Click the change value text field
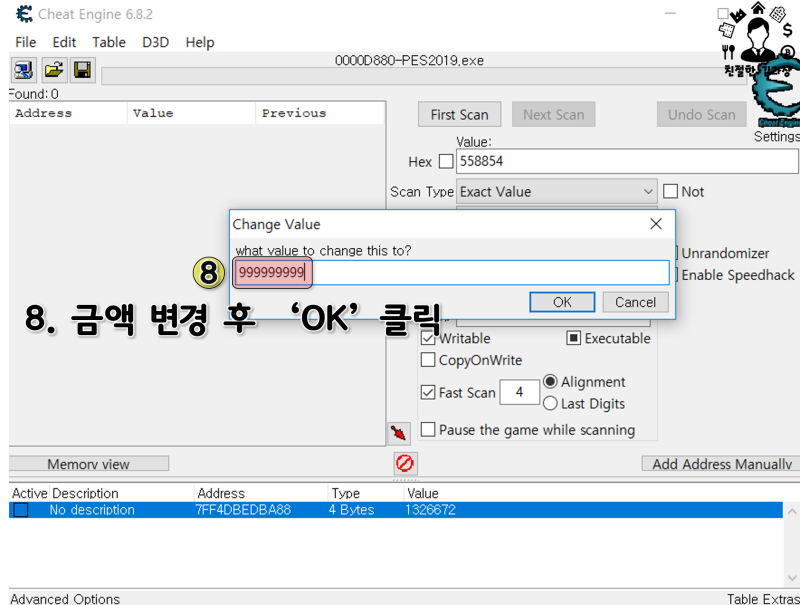 (x=451, y=272)
